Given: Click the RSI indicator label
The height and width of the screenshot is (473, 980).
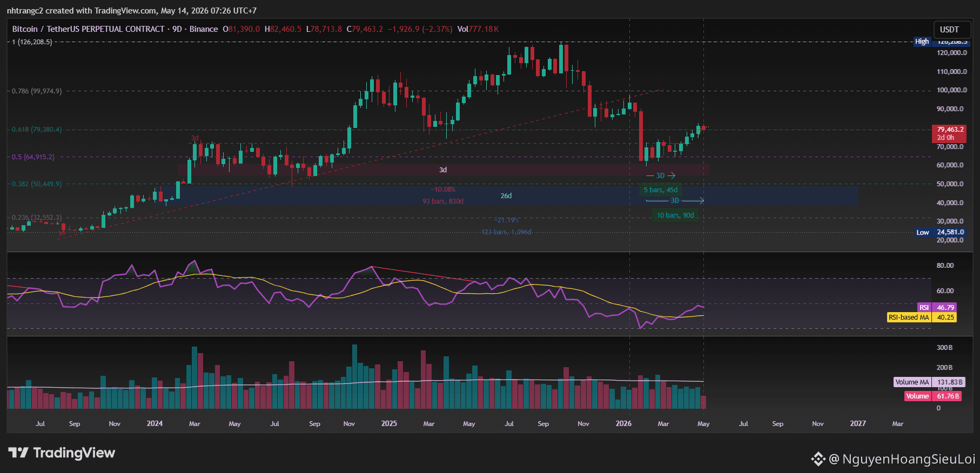Looking at the screenshot, I should [924, 308].
